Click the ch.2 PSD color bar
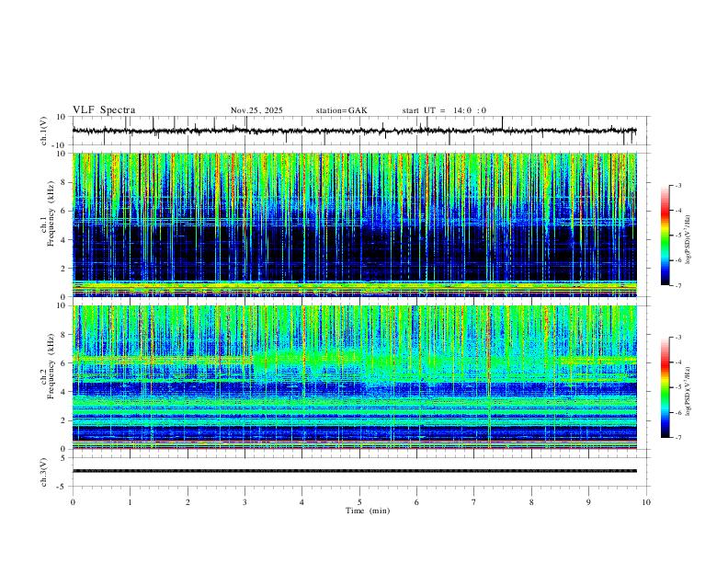This screenshot has height=563, width=728. [x=665, y=387]
